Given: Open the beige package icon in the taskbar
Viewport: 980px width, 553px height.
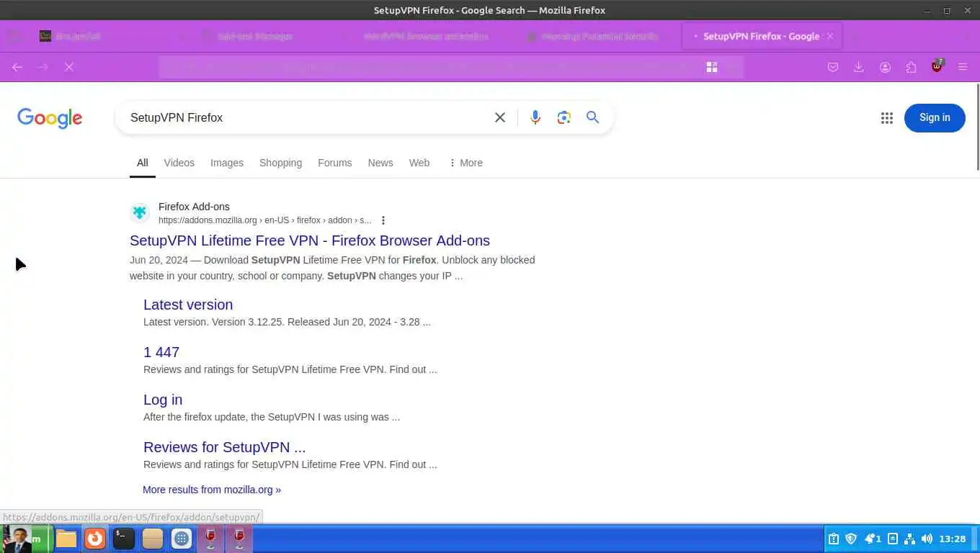Looking at the screenshot, I should 153,539.
